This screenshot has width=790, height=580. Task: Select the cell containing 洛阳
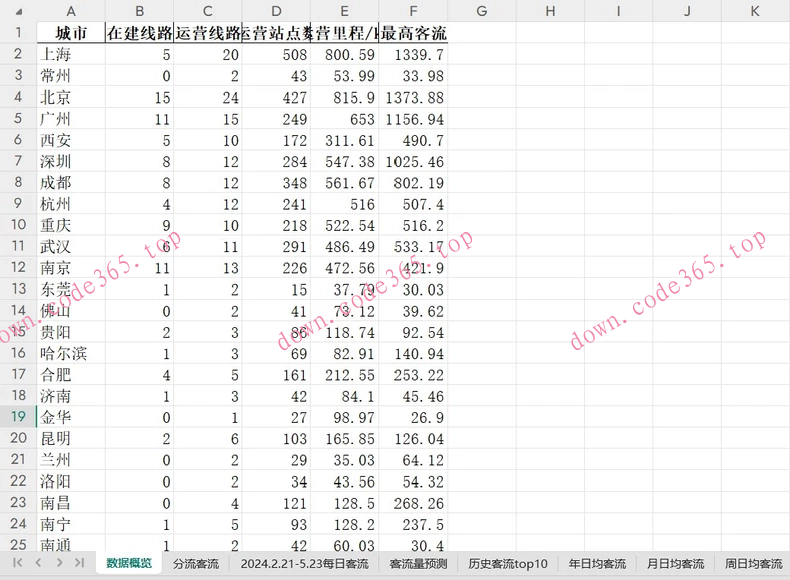(71, 482)
